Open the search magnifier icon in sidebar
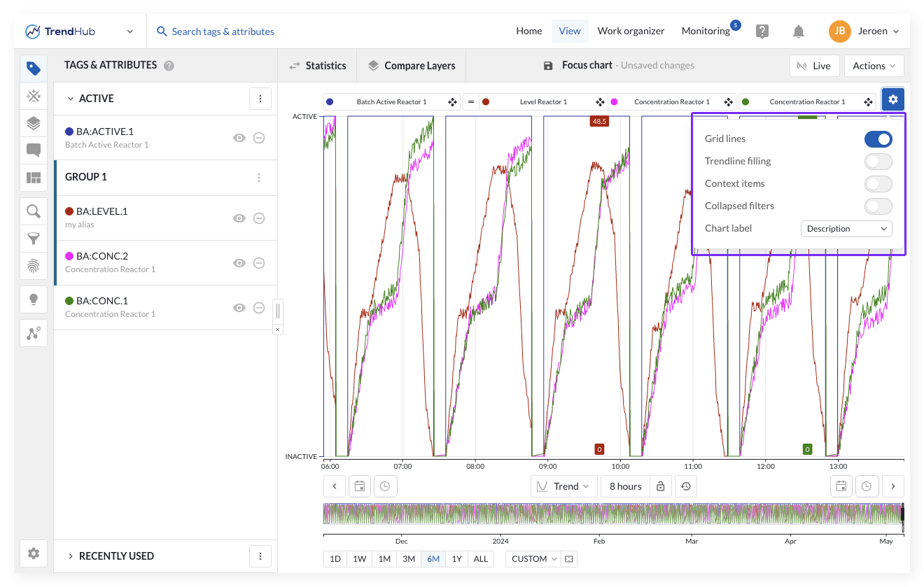 point(34,211)
